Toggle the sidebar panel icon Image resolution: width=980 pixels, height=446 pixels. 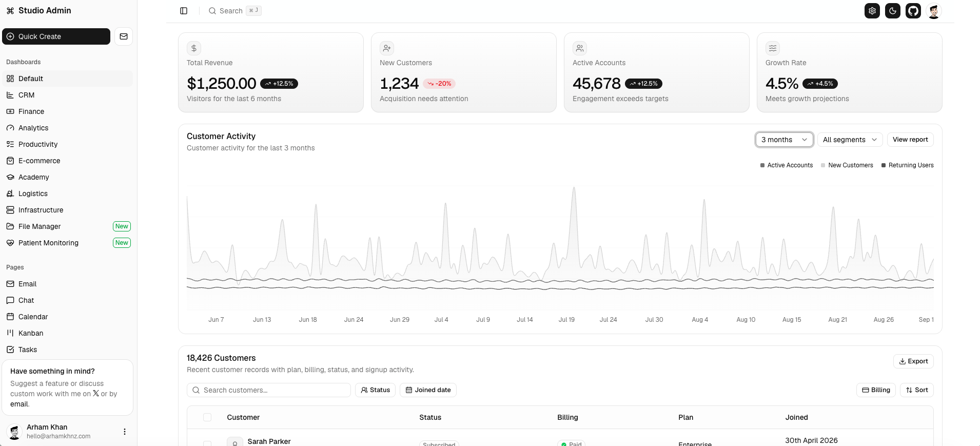184,11
